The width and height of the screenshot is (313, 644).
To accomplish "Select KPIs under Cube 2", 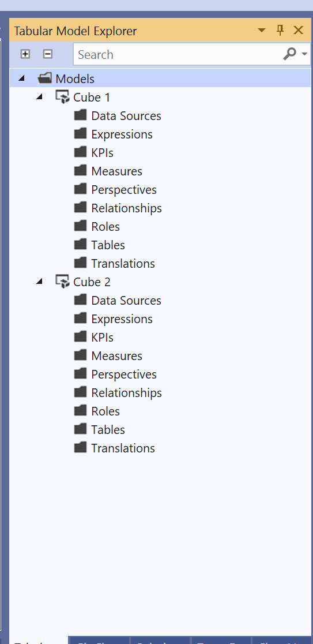I will pos(102,337).
